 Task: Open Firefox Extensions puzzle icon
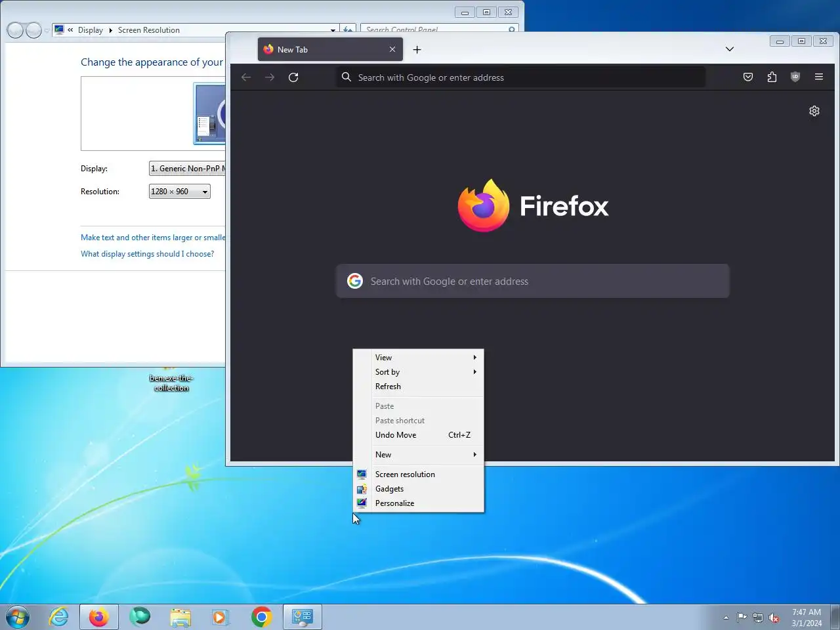[772, 77]
